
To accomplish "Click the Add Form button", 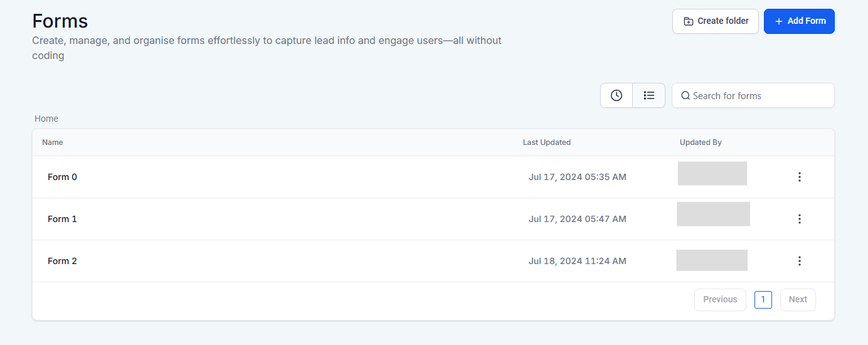I will (x=798, y=21).
